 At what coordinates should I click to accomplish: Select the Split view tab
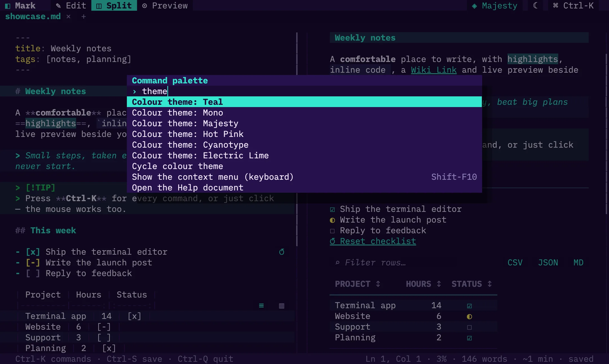(x=114, y=5)
